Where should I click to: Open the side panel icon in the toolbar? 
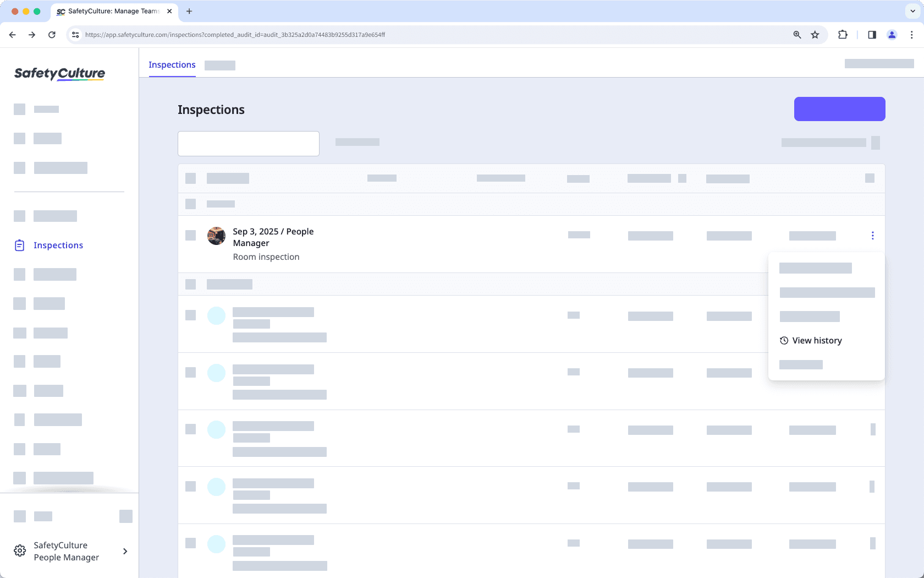coord(872,35)
